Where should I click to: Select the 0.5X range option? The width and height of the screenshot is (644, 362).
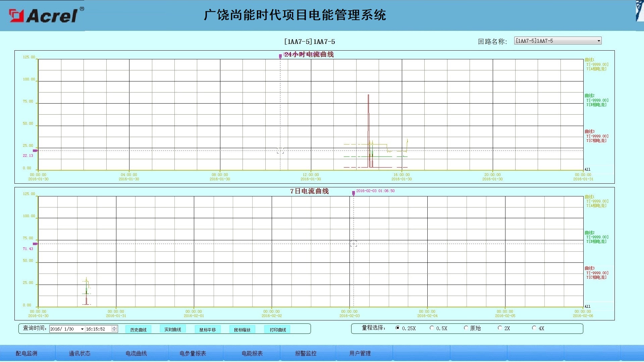coord(432,328)
